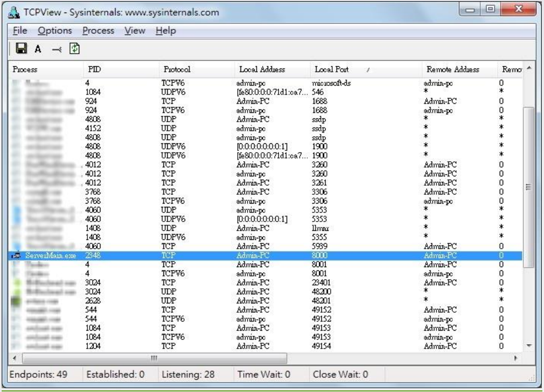Open the Process menu

click(98, 30)
